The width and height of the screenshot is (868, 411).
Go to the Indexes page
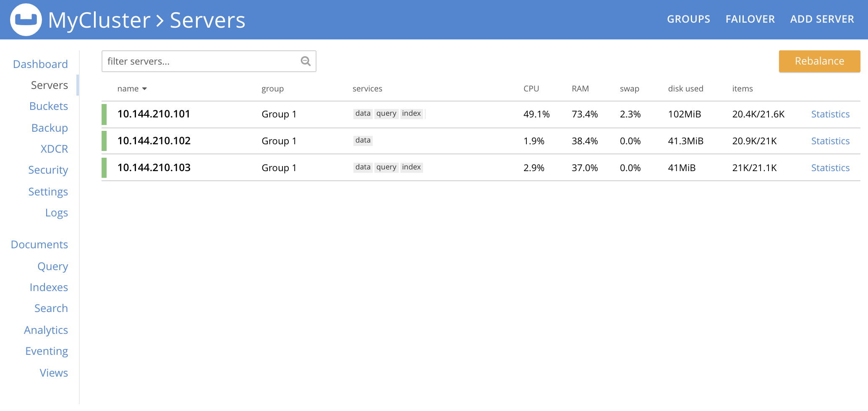(x=49, y=287)
